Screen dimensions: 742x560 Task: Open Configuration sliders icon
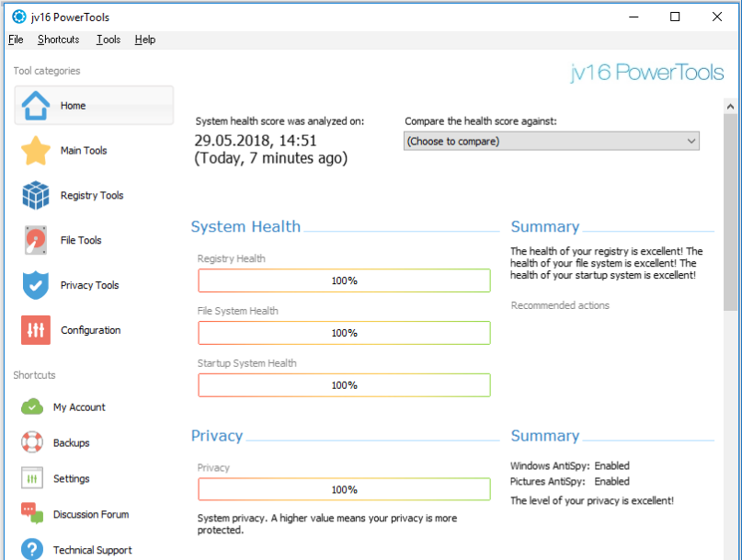click(36, 330)
